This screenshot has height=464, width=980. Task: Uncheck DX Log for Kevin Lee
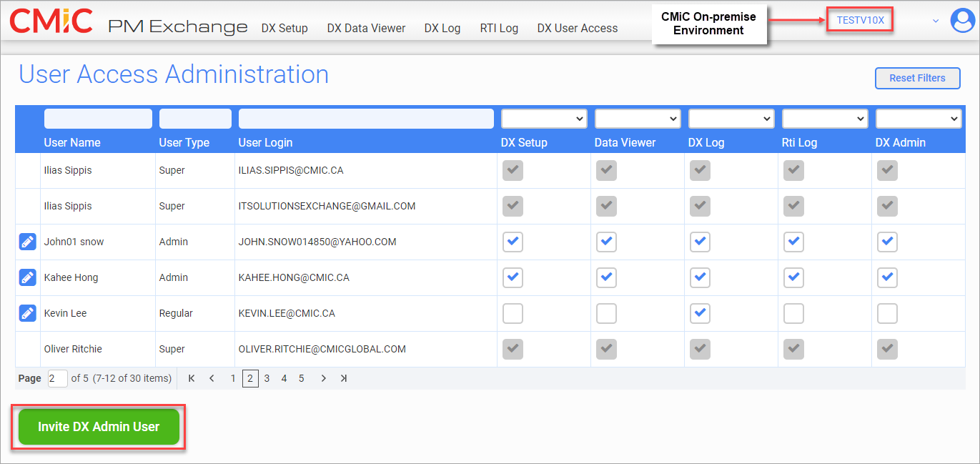[700, 313]
